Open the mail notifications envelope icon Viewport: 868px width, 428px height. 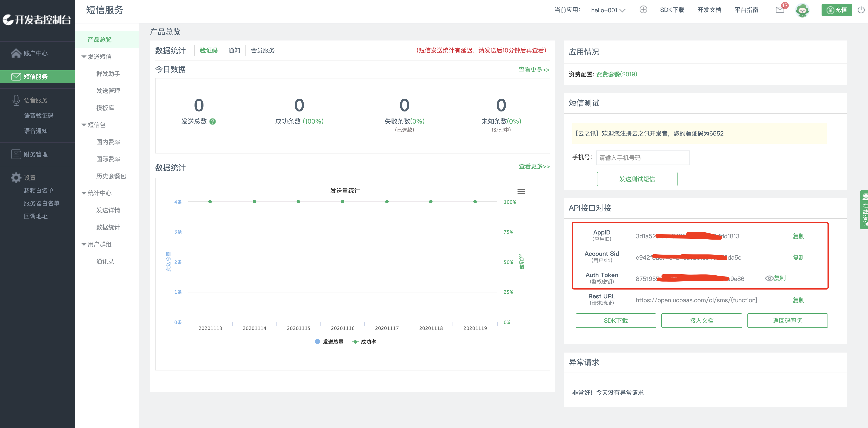tap(779, 10)
